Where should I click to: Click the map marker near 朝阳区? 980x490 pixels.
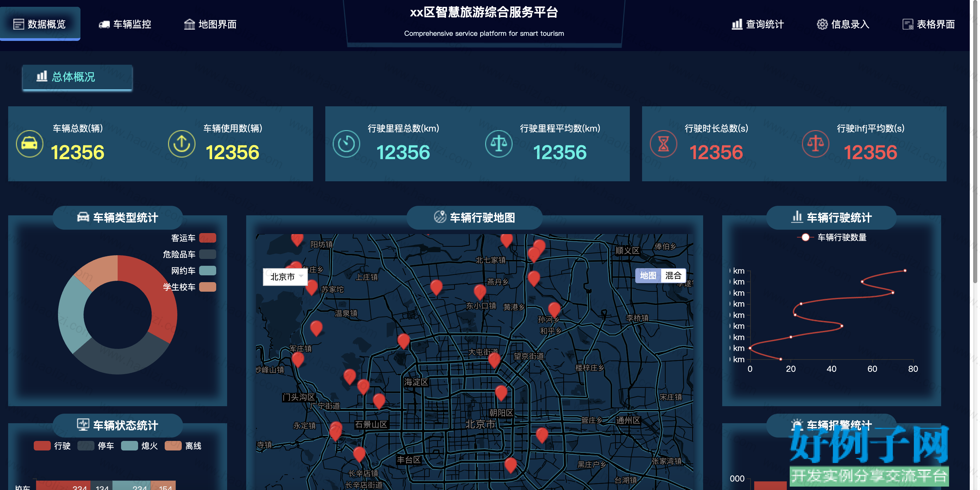click(501, 393)
